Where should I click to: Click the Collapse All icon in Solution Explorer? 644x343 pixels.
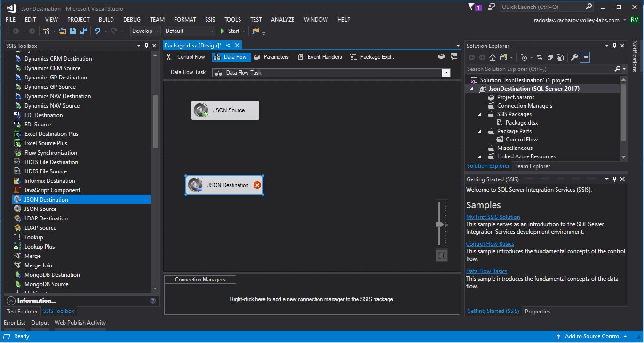click(x=549, y=57)
